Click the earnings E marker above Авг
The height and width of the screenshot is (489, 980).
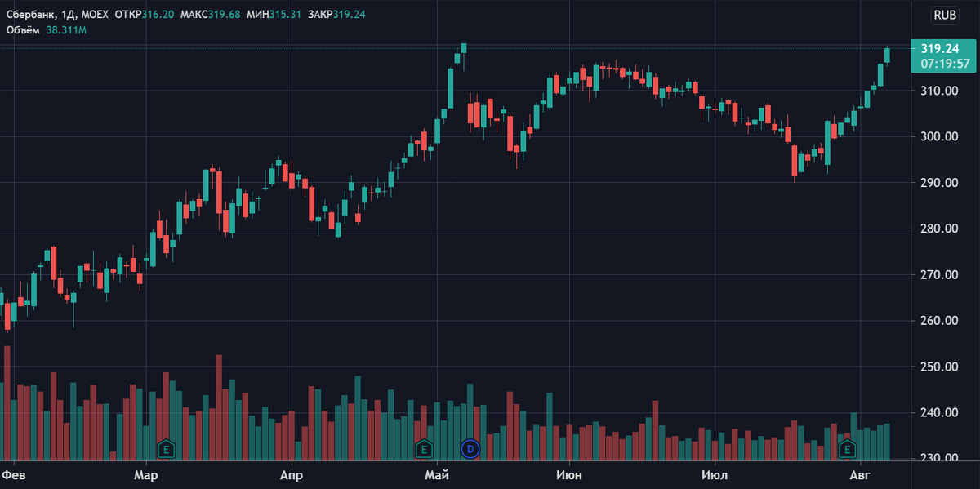(847, 448)
